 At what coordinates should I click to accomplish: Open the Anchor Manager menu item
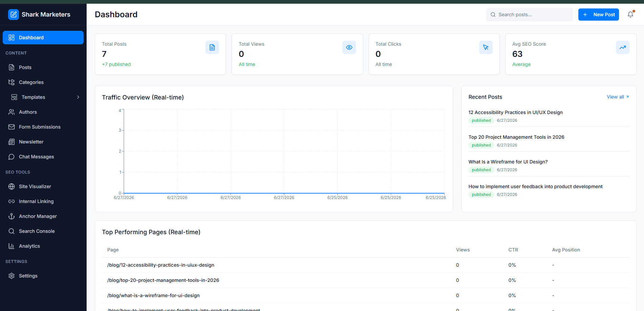tap(43, 216)
